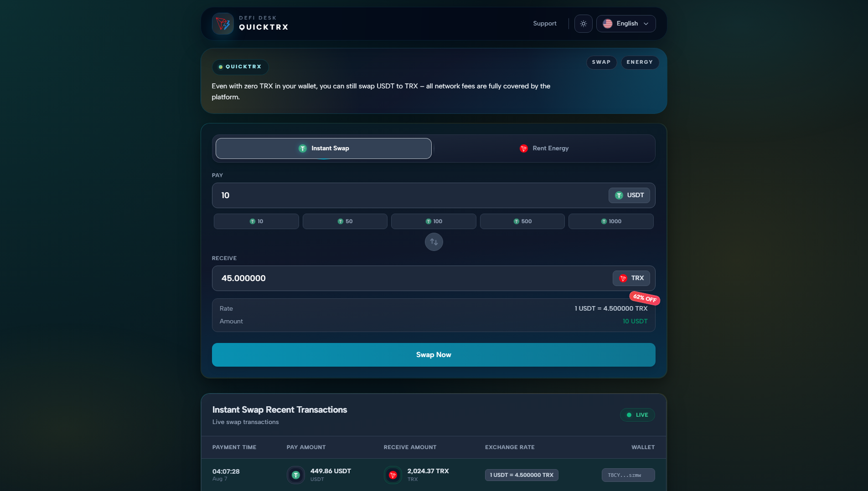This screenshot has width=868, height=491.
Task: Switch to the Instant Swap tab
Action: click(x=324, y=148)
